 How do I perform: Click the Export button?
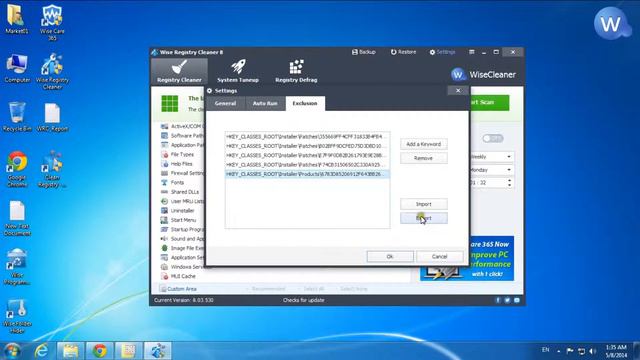tap(424, 218)
